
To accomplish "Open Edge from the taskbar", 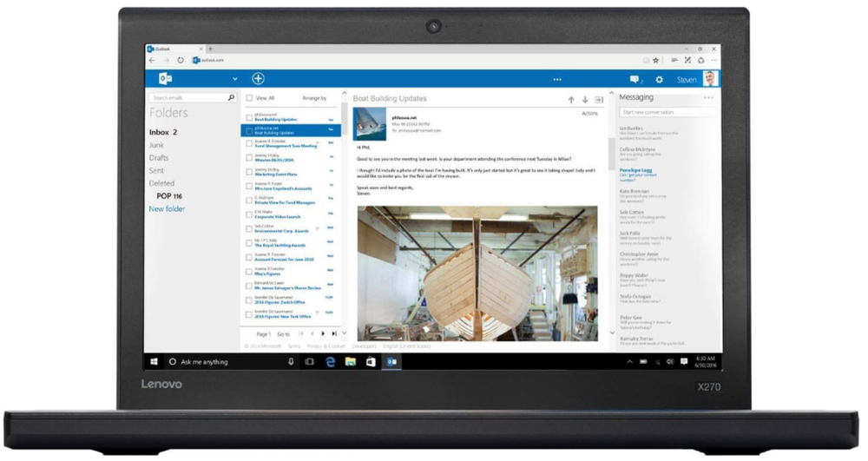I will pos(331,362).
